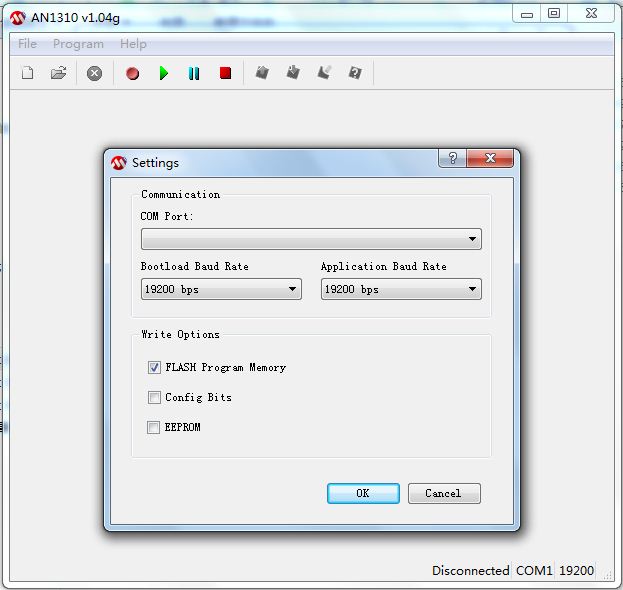The height and width of the screenshot is (590, 623).
Task: Click the Settings dialog help question button
Action: click(453, 159)
